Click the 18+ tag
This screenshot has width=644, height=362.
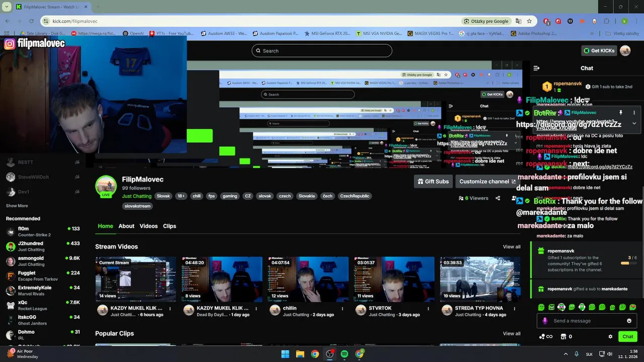tap(181, 196)
